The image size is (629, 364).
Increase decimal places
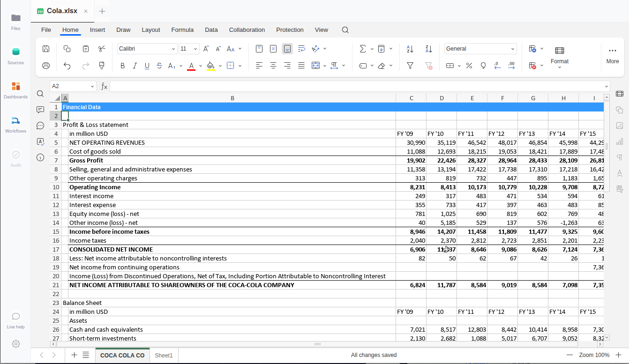tap(511, 66)
